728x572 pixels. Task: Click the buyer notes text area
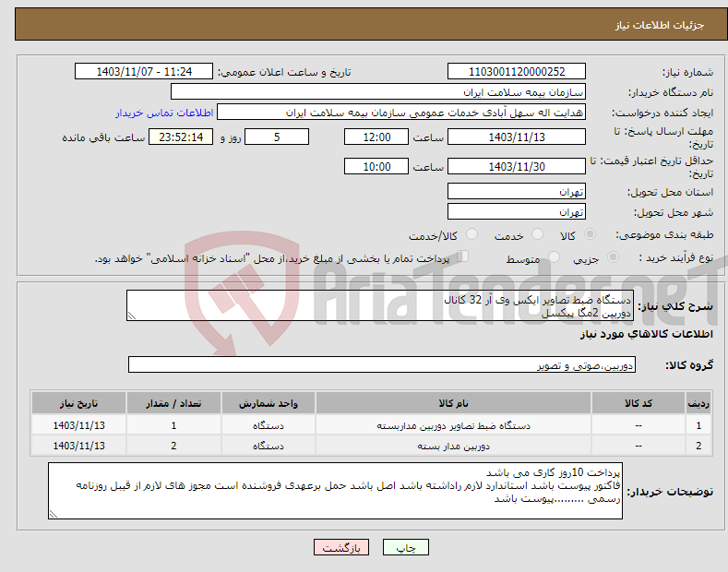pos(335,491)
